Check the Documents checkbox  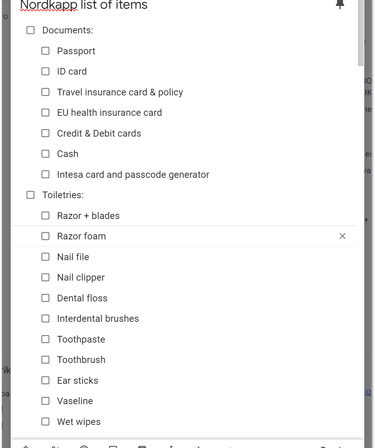click(x=30, y=30)
